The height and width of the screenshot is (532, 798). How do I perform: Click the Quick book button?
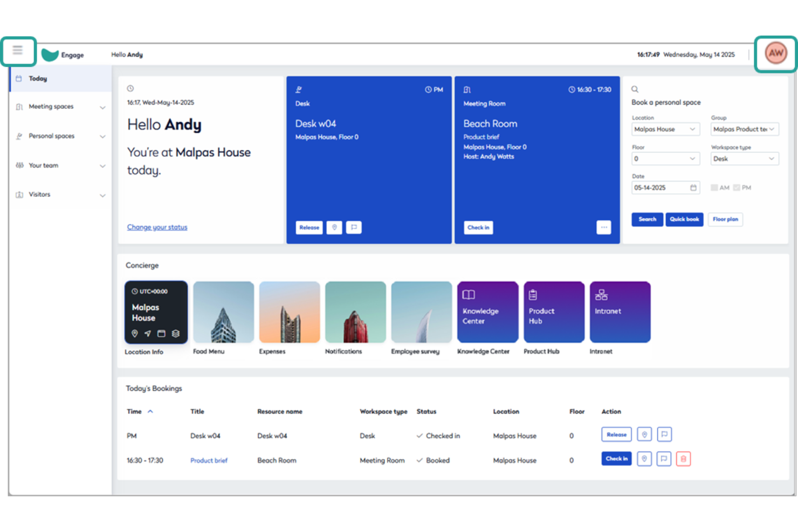coord(684,219)
